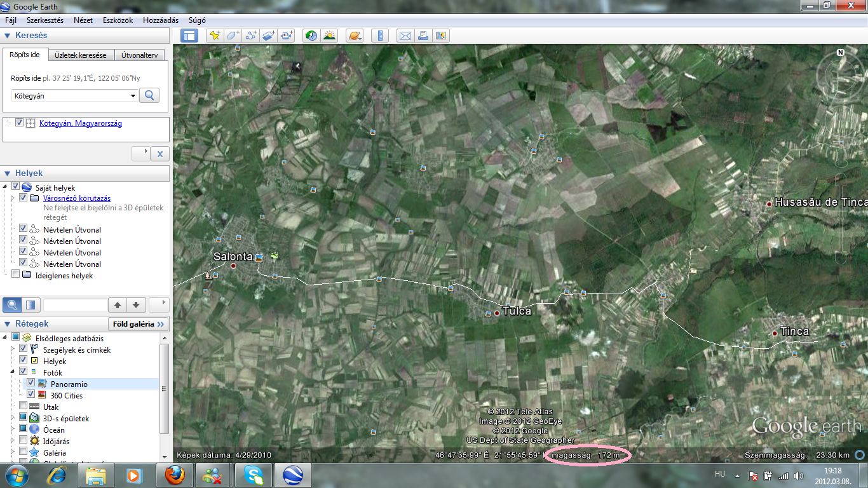Uncheck the Panoramio layer checkbox
This screenshot has width=868, height=488.
pos(31,384)
